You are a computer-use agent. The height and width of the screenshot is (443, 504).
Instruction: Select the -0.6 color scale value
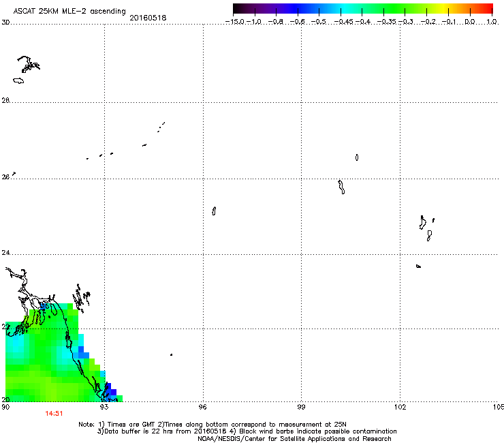click(x=298, y=22)
